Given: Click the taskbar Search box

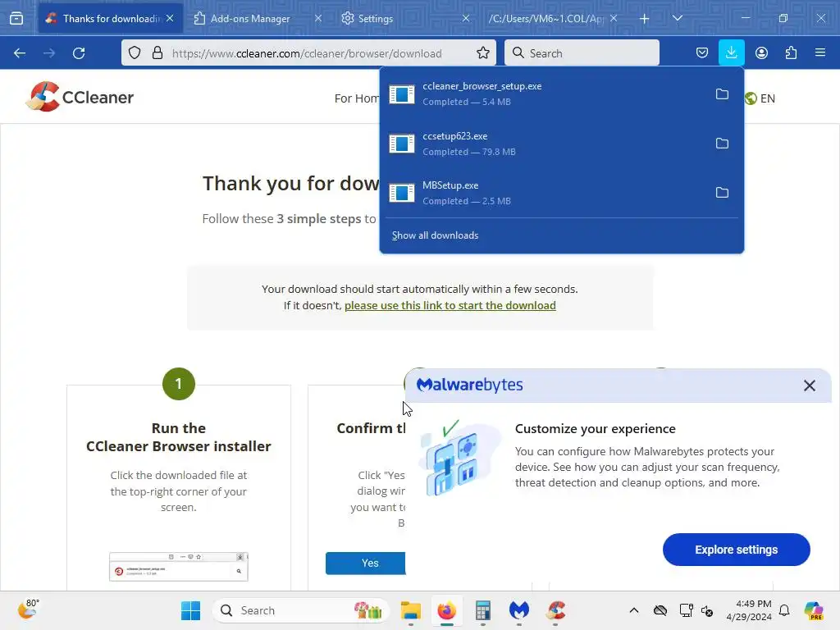Looking at the screenshot, I should click(x=300, y=610).
